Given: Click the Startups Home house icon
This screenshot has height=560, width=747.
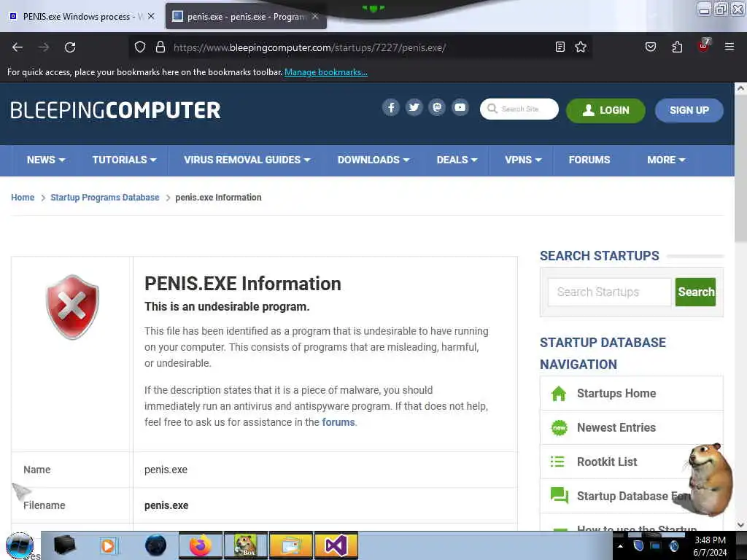Looking at the screenshot, I should 558,394.
